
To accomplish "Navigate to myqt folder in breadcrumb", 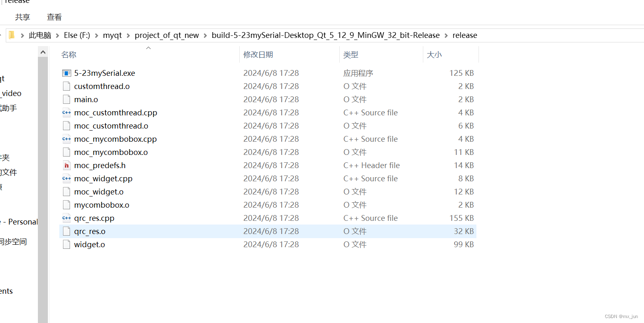I will click(x=112, y=35).
